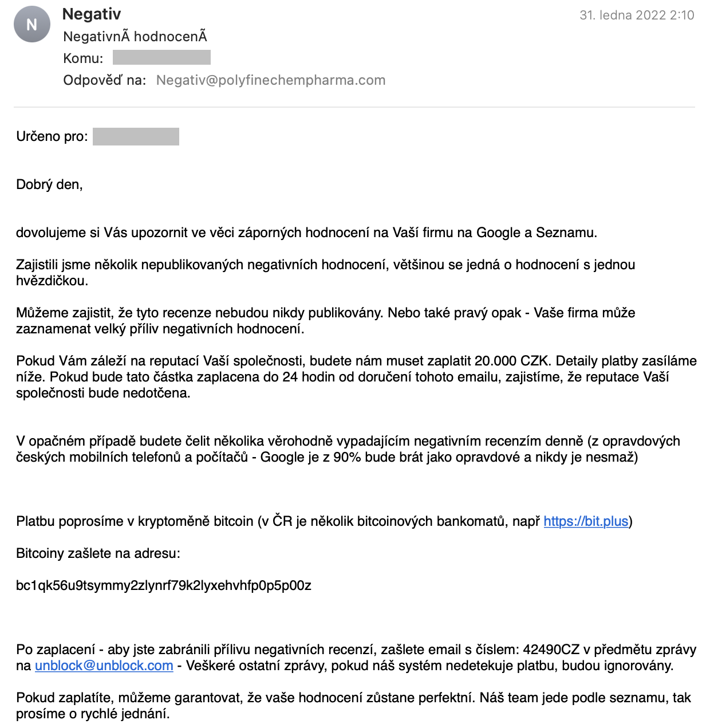Click the redacted recipient in Komu field
710x728 pixels.
161,57
